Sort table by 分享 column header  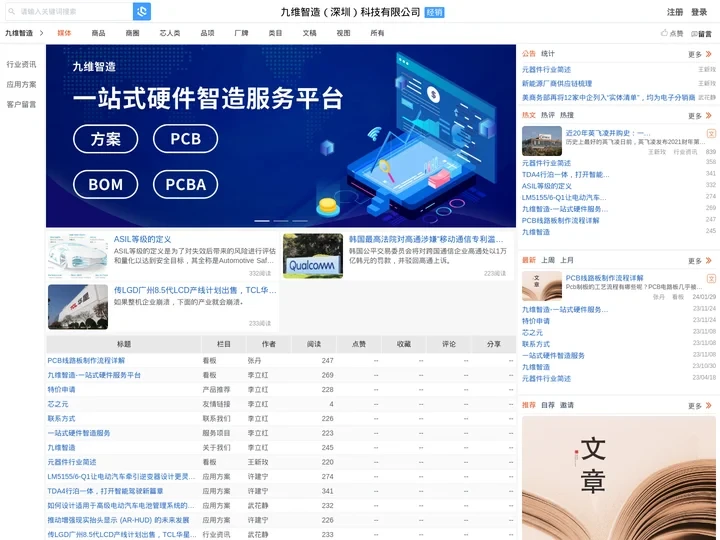(494, 344)
